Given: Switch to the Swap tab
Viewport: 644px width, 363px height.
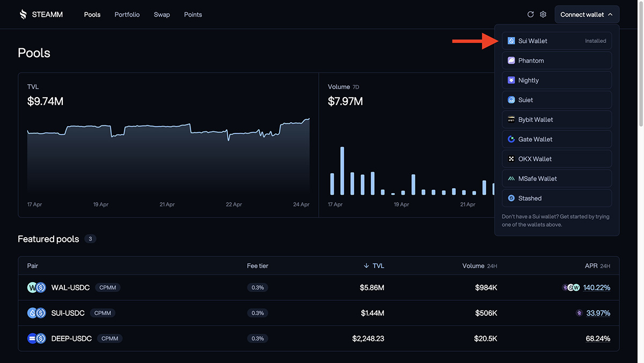Looking at the screenshot, I should pos(162,14).
